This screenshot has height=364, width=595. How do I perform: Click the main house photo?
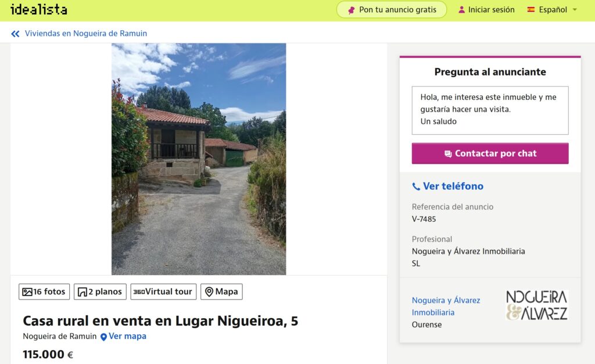[199, 159]
